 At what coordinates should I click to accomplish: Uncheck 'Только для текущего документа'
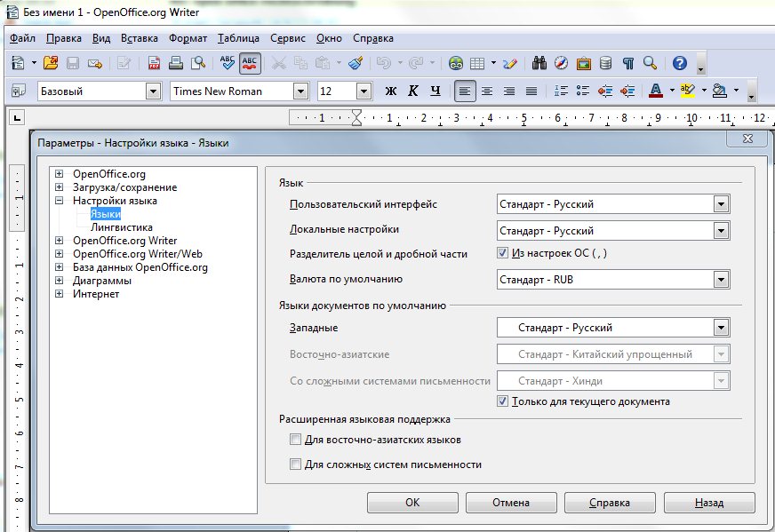[502, 401]
